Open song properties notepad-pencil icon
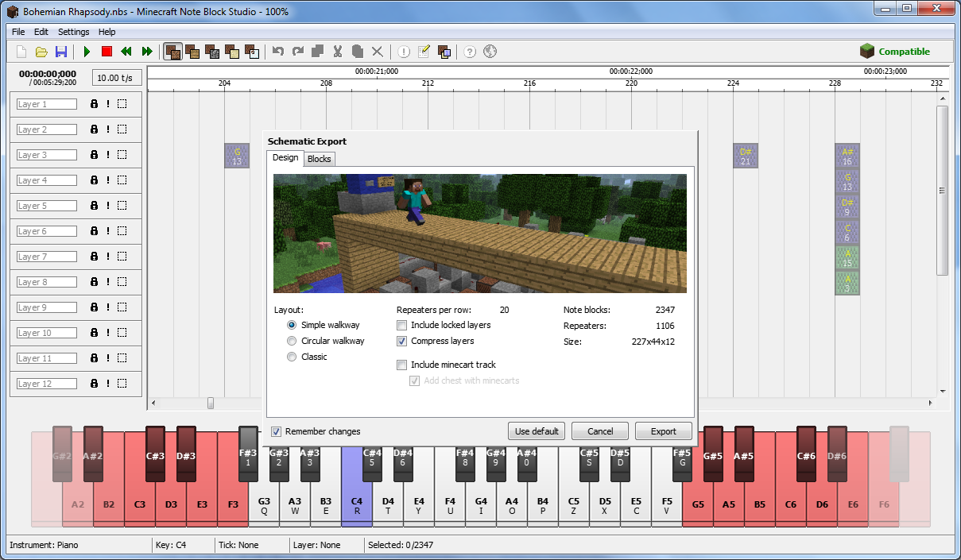Image resolution: width=961 pixels, height=560 pixels. coord(424,52)
